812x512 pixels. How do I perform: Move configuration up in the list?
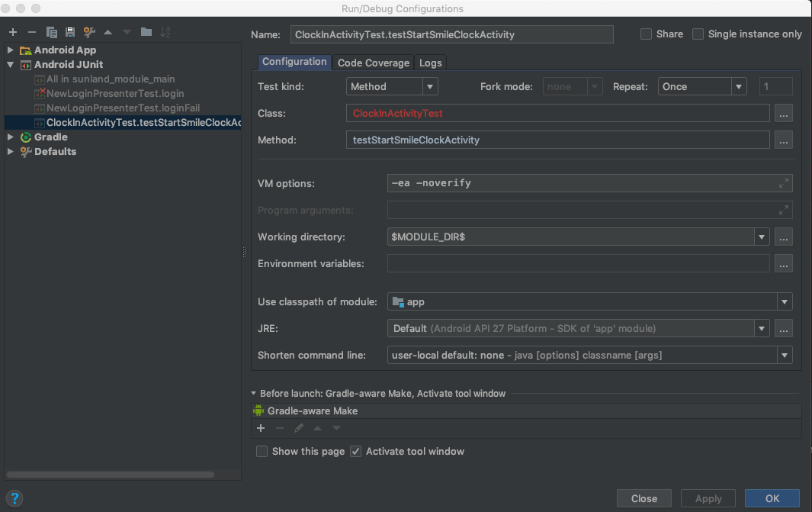[x=108, y=32]
